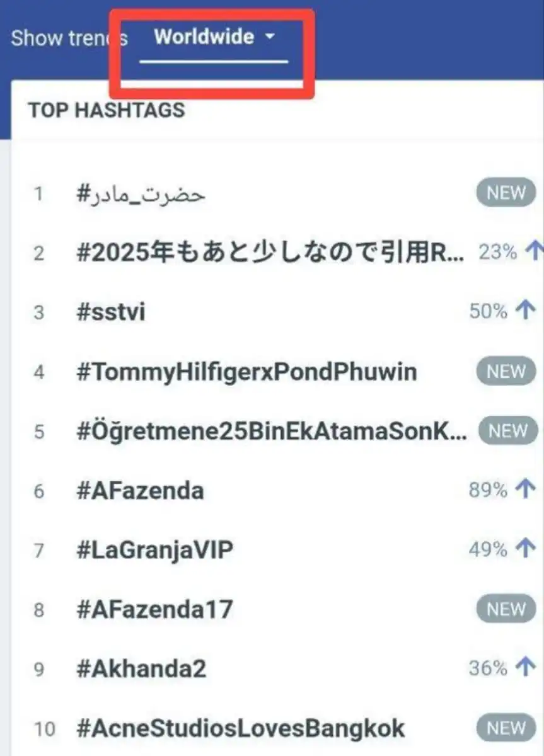This screenshot has height=756, width=544.
Task: Click the Show trends label
Action: click(x=68, y=38)
